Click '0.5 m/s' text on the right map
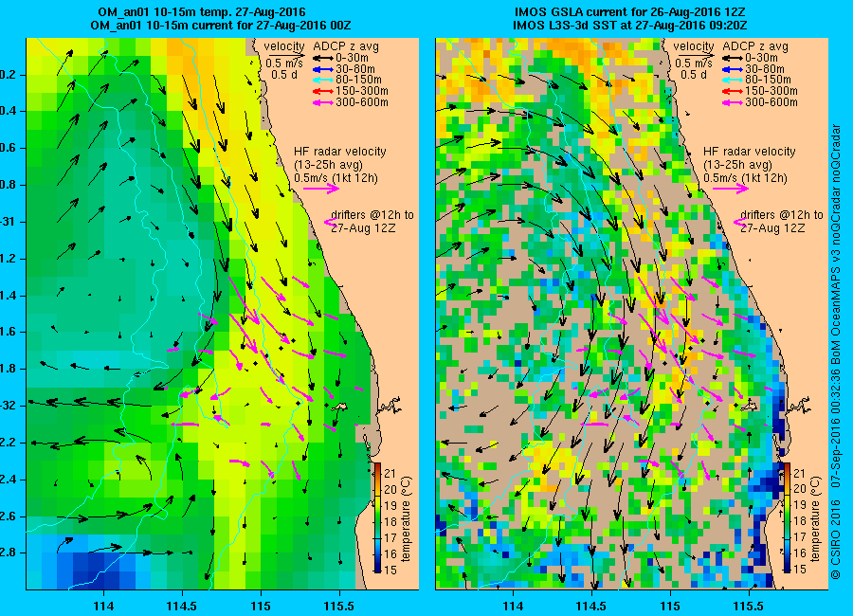The height and width of the screenshot is (616, 853). [694, 63]
